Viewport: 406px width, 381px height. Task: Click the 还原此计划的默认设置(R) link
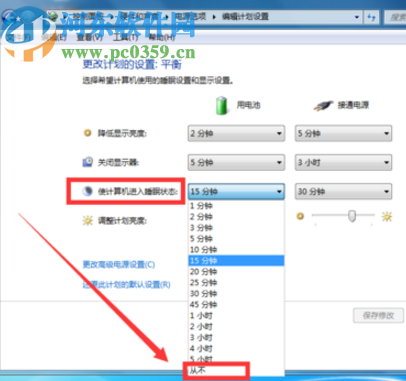pos(126,285)
